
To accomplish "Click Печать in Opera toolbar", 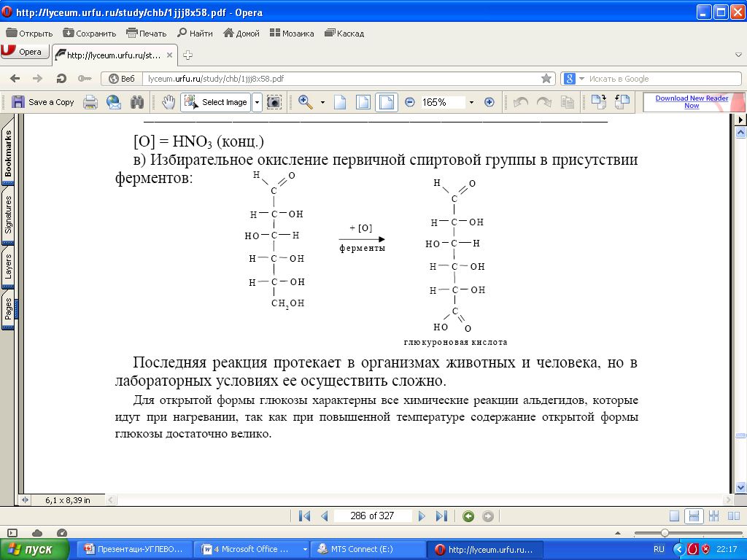I will point(146,34).
